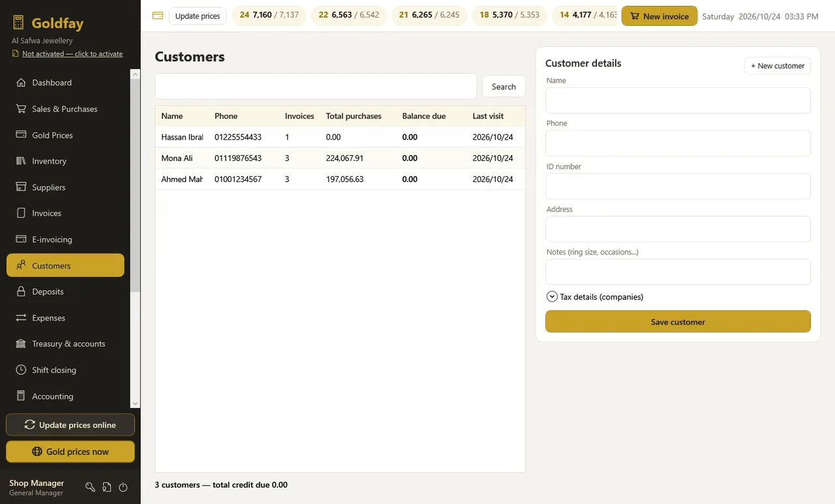Click the ID number input field
The image size is (835, 504).
click(678, 186)
